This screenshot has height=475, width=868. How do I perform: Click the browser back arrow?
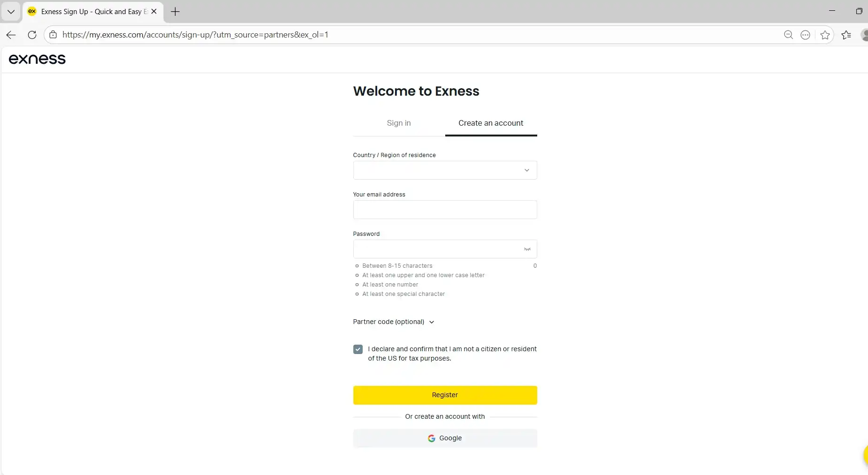point(11,35)
